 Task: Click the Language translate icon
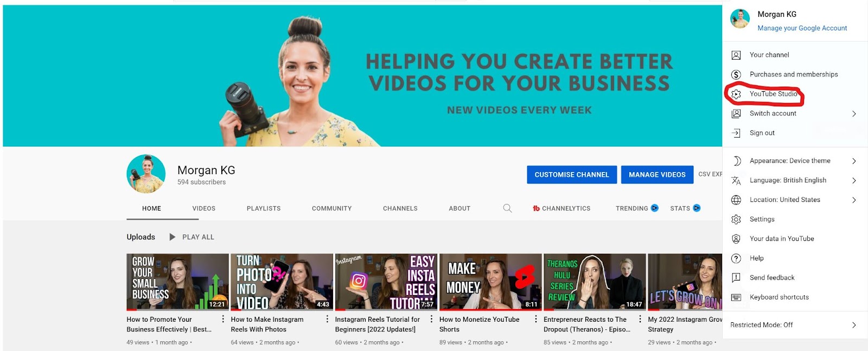736,180
